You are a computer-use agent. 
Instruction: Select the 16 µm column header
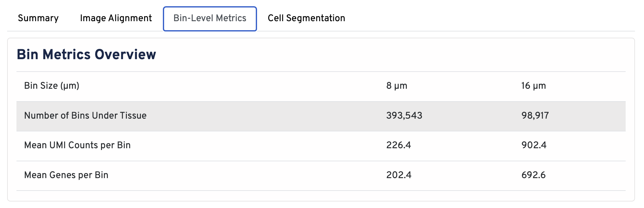click(533, 86)
